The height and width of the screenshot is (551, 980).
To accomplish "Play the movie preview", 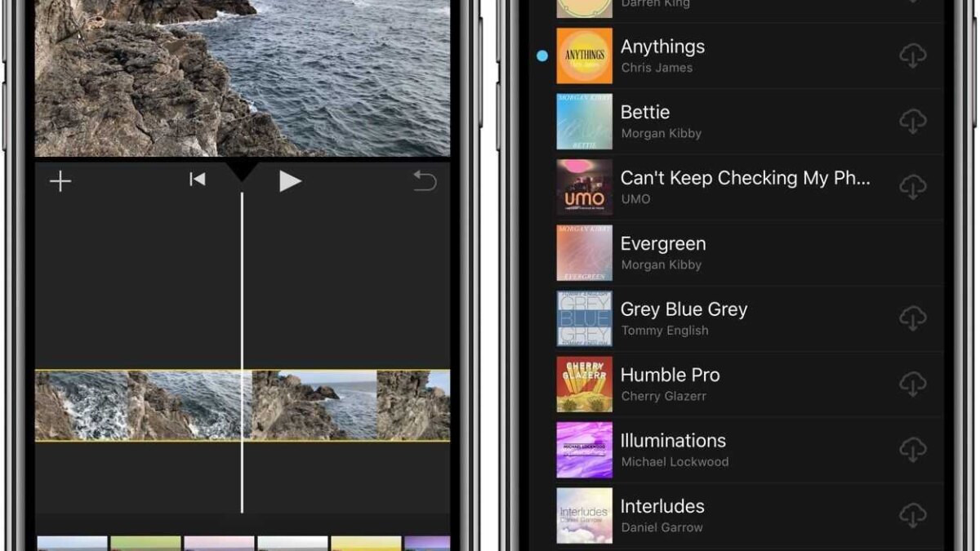I will click(290, 181).
